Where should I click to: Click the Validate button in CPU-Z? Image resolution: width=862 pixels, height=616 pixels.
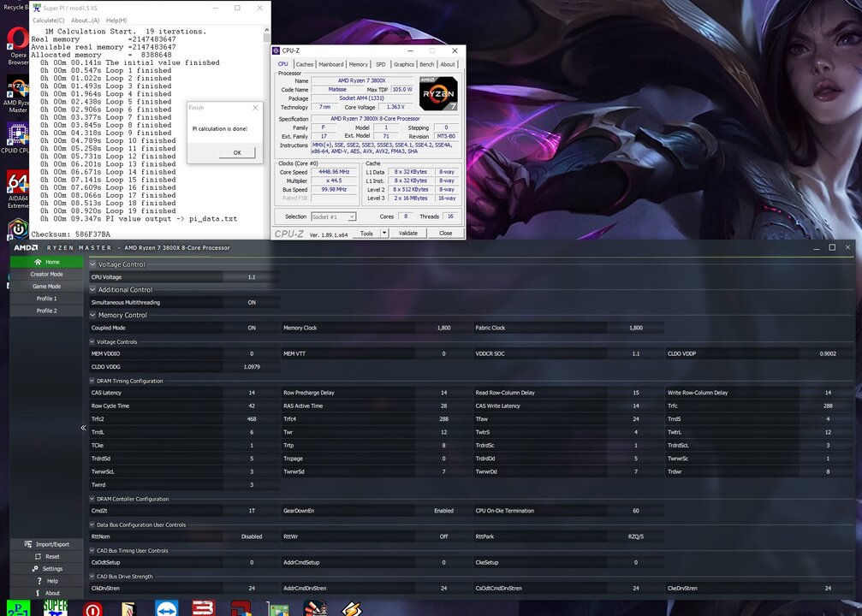click(x=408, y=233)
